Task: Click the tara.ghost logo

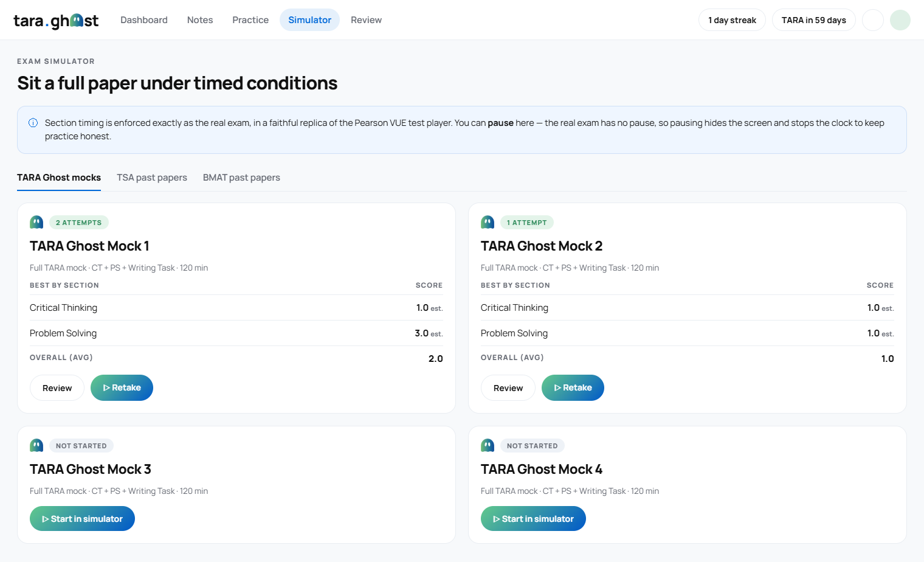Action: (56, 21)
